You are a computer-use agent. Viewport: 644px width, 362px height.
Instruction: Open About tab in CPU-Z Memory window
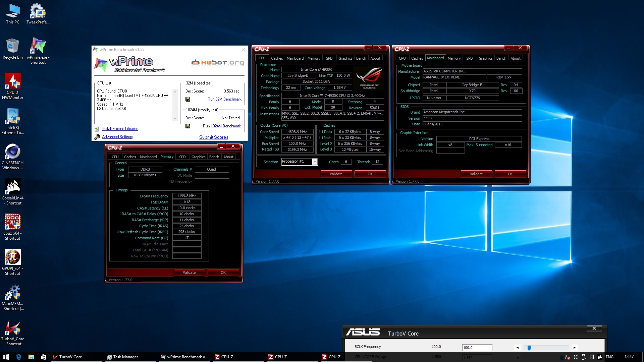(228, 157)
